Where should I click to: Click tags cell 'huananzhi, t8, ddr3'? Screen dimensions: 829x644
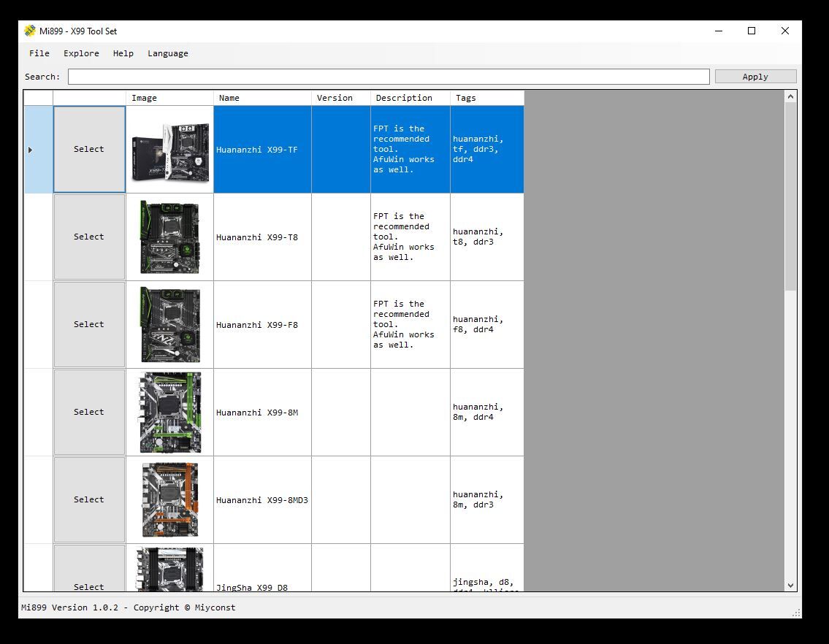click(x=487, y=237)
